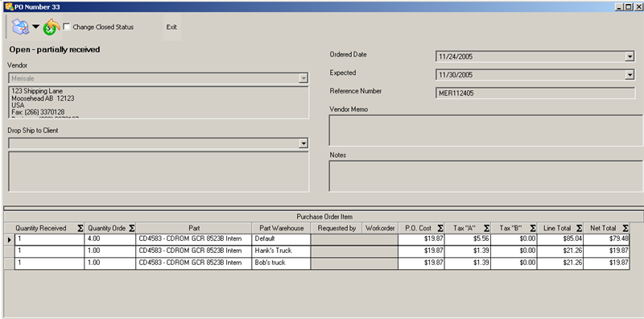Image resolution: width=644 pixels, height=319 pixels.
Task: Tick the Change Closed Status checkbox
Action: [67, 27]
